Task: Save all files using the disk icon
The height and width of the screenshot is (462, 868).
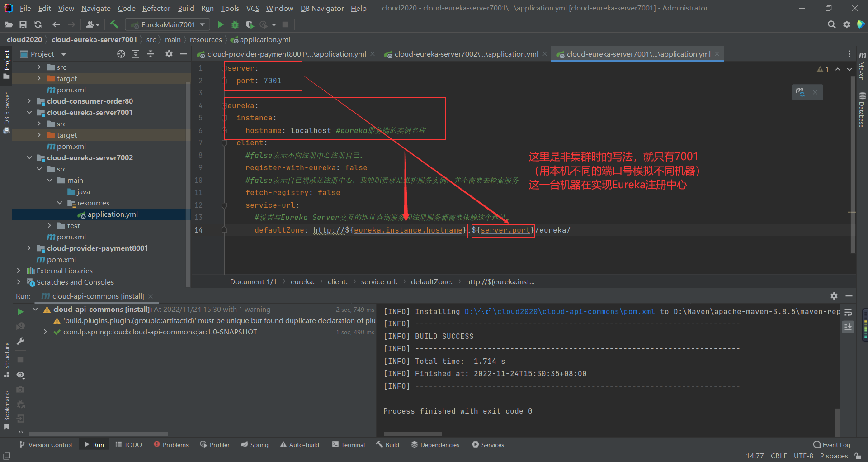Action: [x=23, y=24]
